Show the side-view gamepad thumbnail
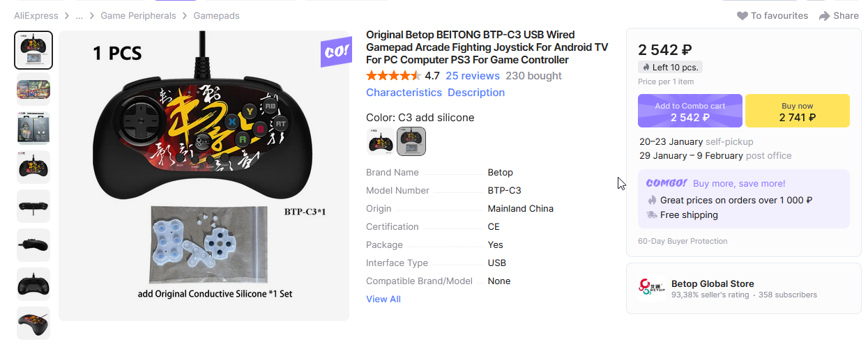Image resolution: width=868 pixels, height=351 pixels. coord(33,245)
